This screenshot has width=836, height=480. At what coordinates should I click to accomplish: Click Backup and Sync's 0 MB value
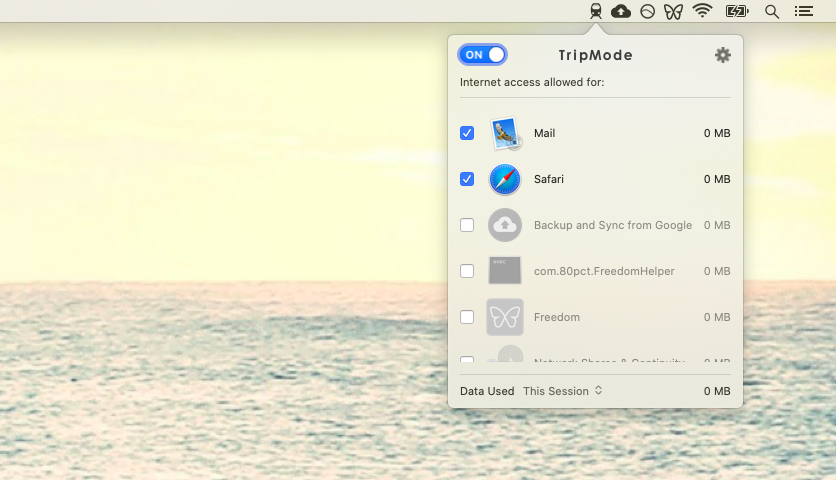(717, 225)
